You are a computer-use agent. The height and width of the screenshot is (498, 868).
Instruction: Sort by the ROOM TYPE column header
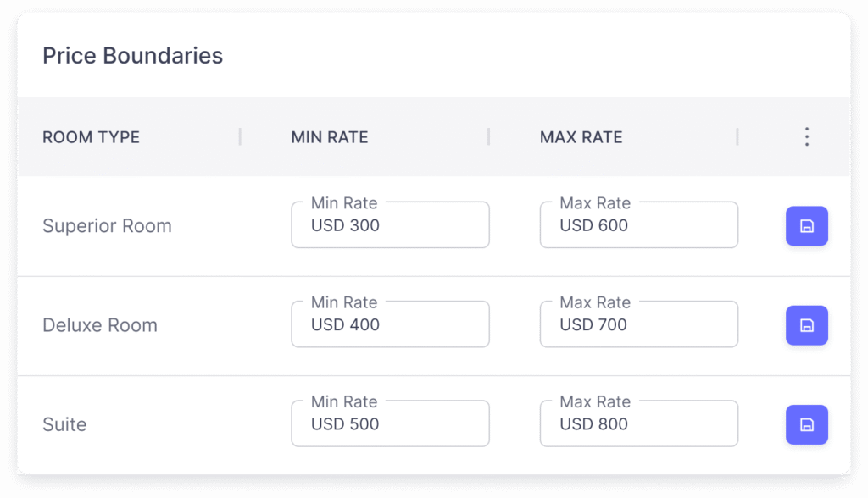click(92, 137)
